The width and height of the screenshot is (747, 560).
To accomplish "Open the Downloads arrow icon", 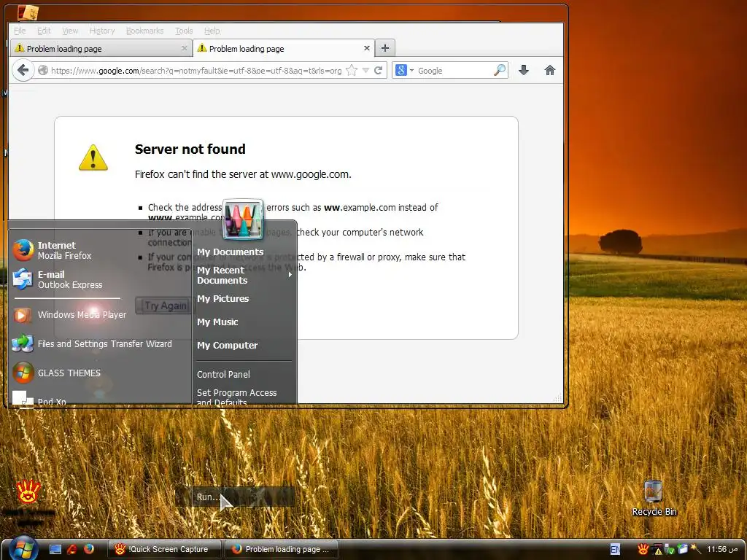I will click(x=524, y=71).
